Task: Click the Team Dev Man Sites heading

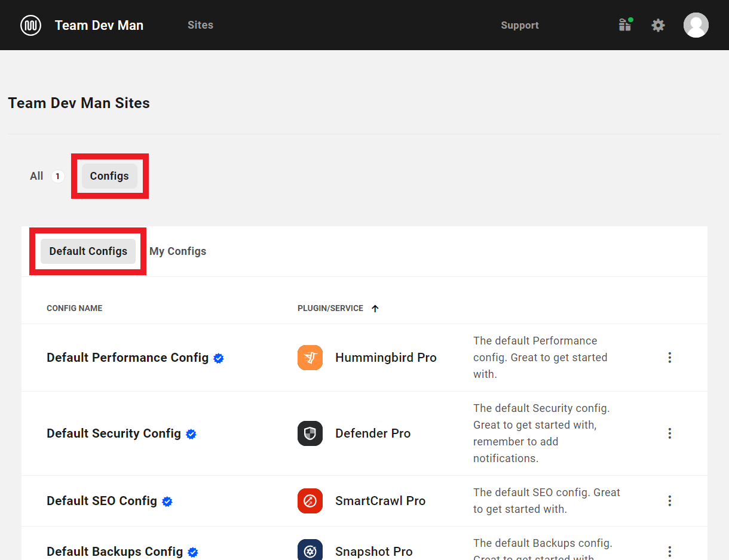Action: tap(79, 103)
